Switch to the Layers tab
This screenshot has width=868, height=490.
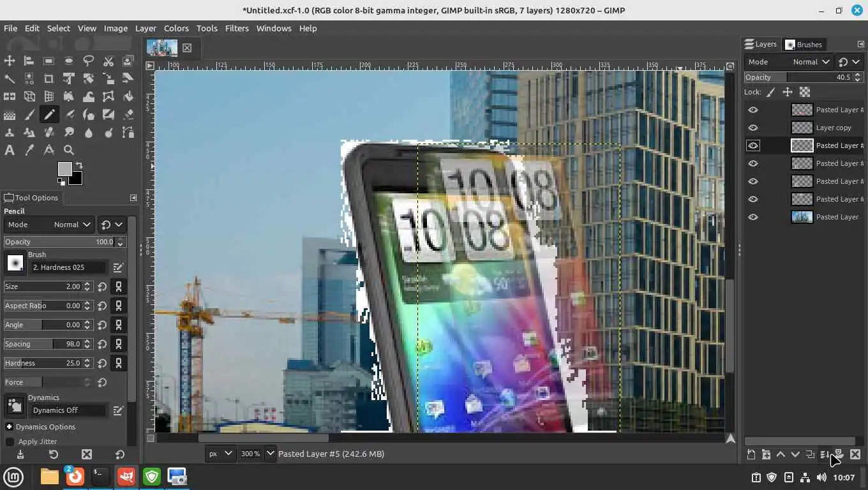pyautogui.click(x=761, y=44)
